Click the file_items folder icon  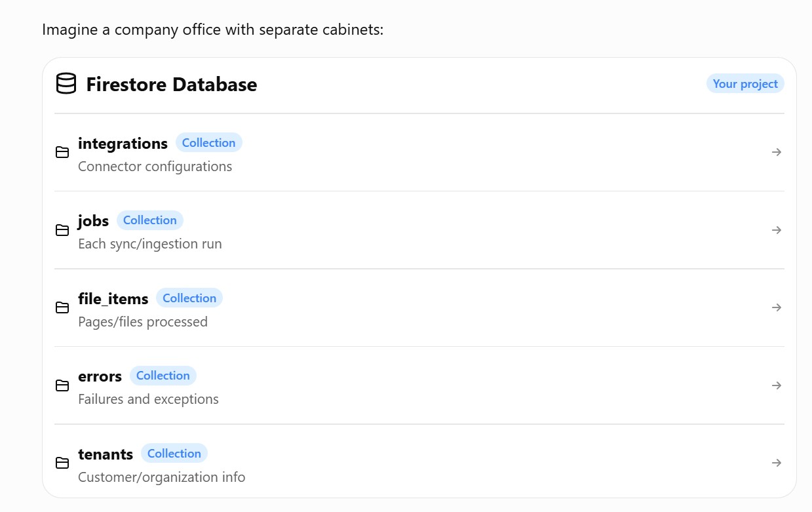[62, 308]
